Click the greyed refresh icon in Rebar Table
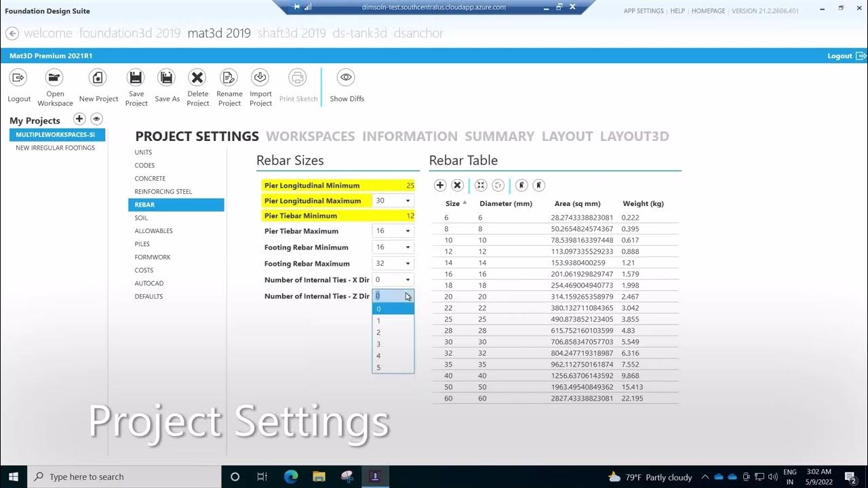The image size is (868, 488). pyautogui.click(x=498, y=185)
